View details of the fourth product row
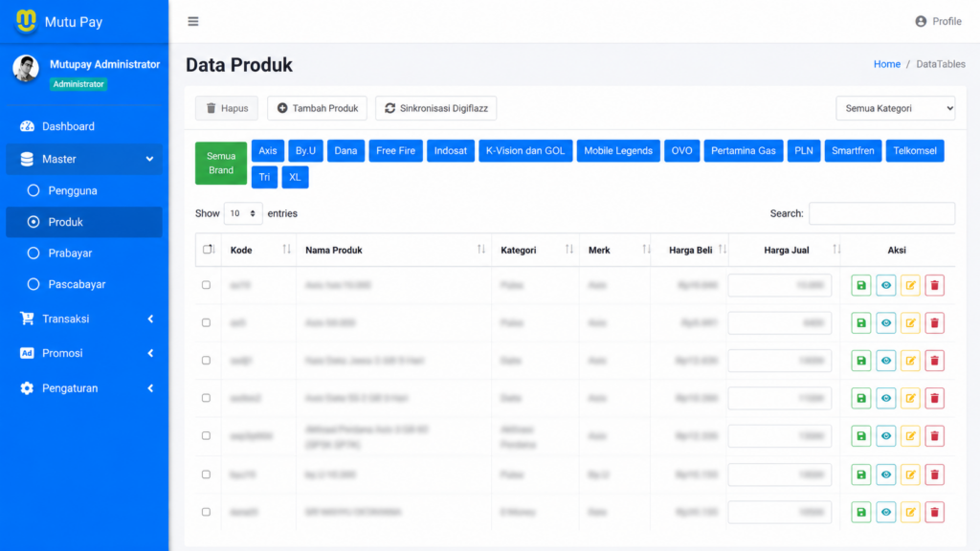 point(885,398)
